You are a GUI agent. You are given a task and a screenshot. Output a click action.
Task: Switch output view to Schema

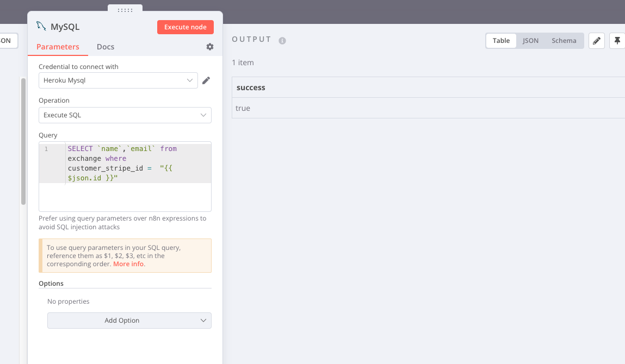coord(564,41)
